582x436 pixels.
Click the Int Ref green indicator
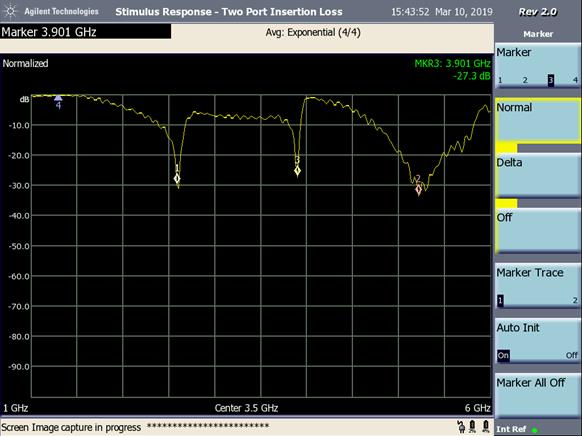click(x=534, y=430)
